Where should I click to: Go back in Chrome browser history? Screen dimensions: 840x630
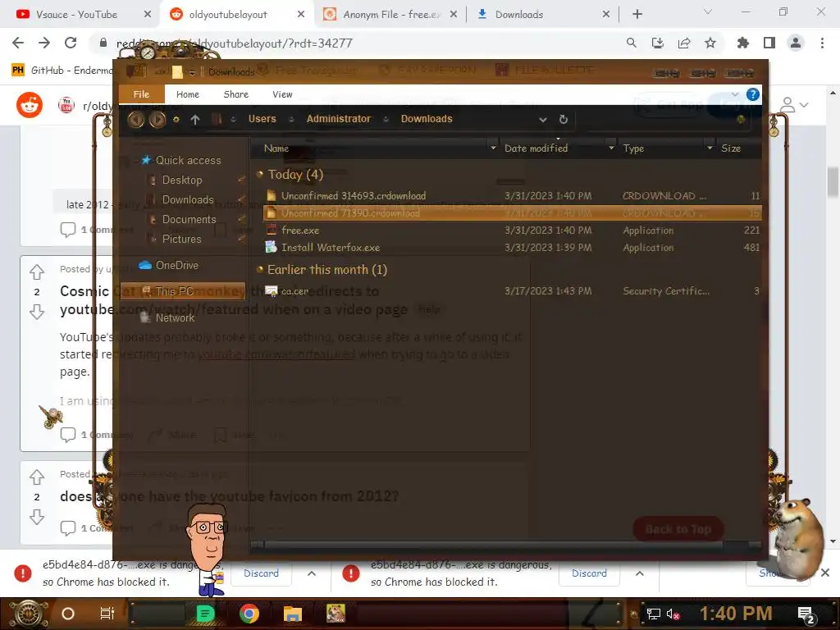(18, 43)
